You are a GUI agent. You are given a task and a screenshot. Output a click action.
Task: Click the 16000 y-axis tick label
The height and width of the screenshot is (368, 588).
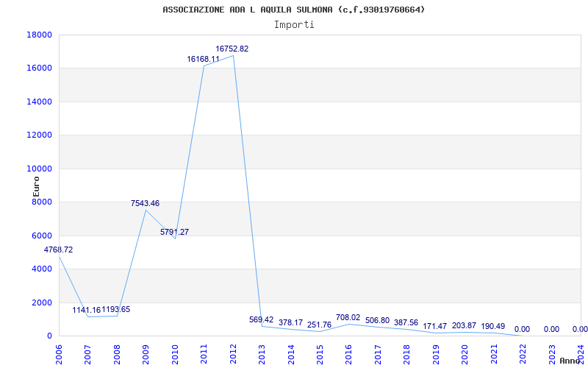pyautogui.click(x=39, y=68)
